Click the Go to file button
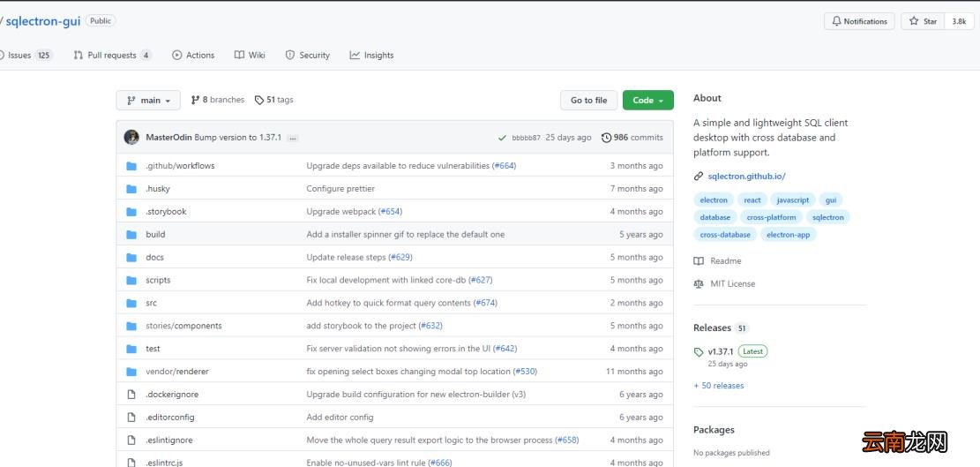Image resolution: width=980 pixels, height=467 pixels. click(588, 100)
